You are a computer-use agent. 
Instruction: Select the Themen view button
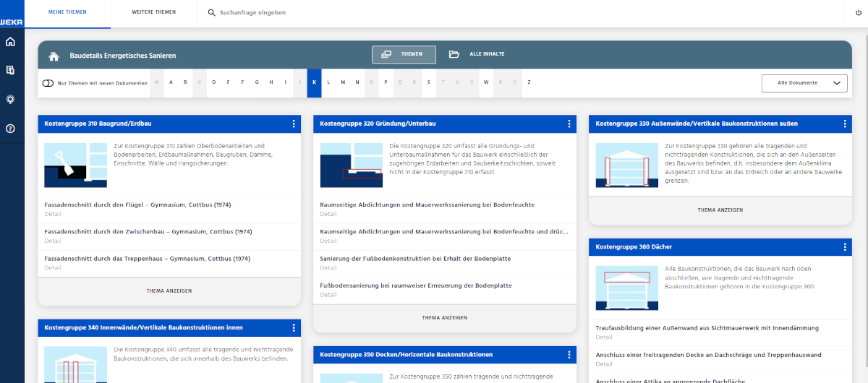404,55
